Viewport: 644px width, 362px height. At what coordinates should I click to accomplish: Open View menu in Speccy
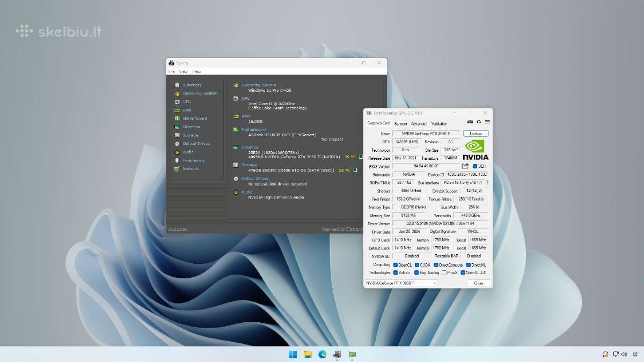click(184, 71)
